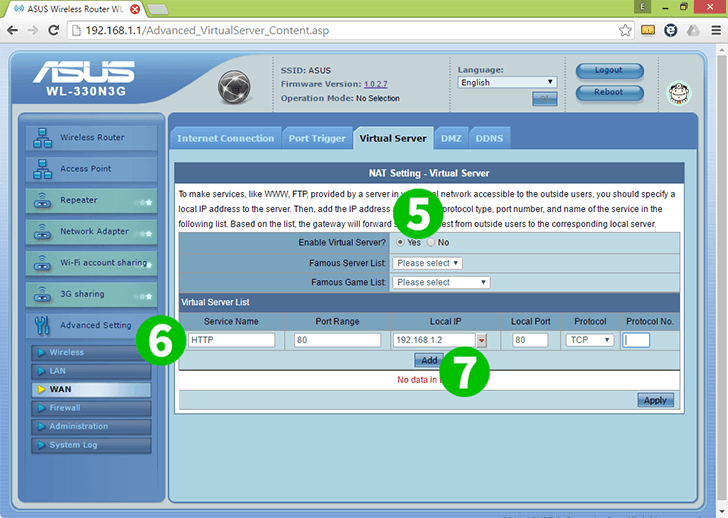The height and width of the screenshot is (518, 728).
Task: Select Repeater operation mode
Action: pyautogui.click(x=91, y=201)
